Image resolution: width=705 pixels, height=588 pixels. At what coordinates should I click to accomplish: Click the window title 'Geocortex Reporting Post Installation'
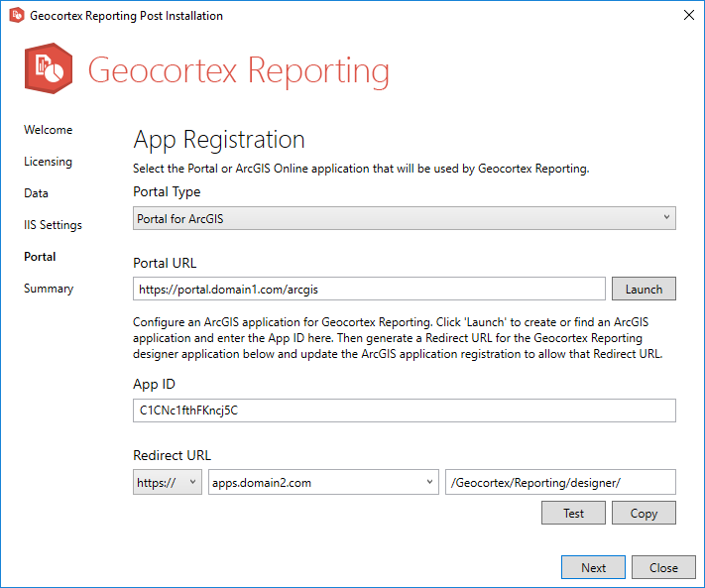pyautogui.click(x=126, y=16)
